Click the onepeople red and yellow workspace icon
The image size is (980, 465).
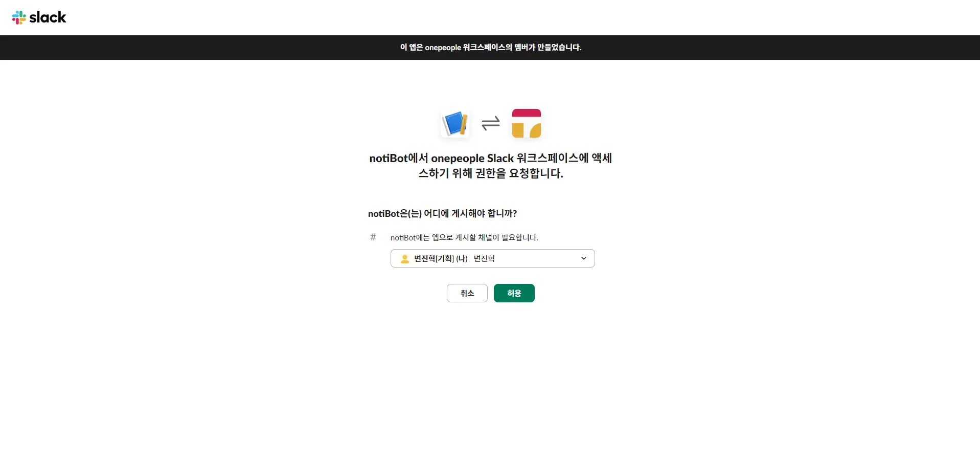tap(527, 123)
